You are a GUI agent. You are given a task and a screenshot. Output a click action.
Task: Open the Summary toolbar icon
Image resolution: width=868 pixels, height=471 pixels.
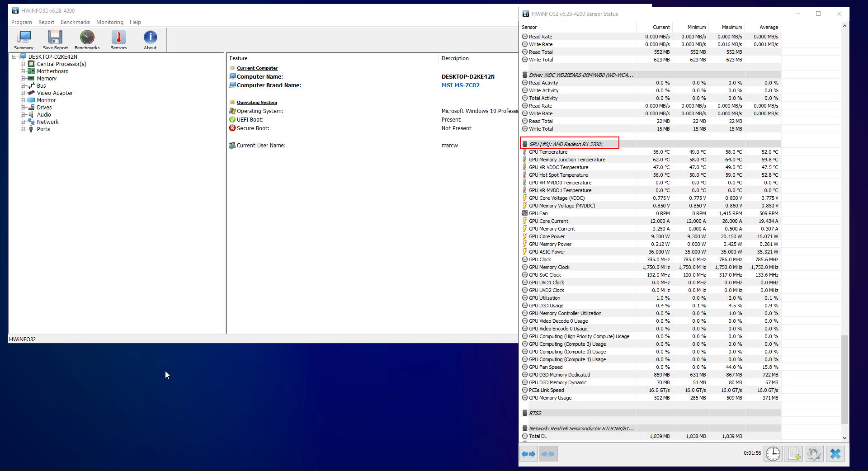click(x=24, y=40)
